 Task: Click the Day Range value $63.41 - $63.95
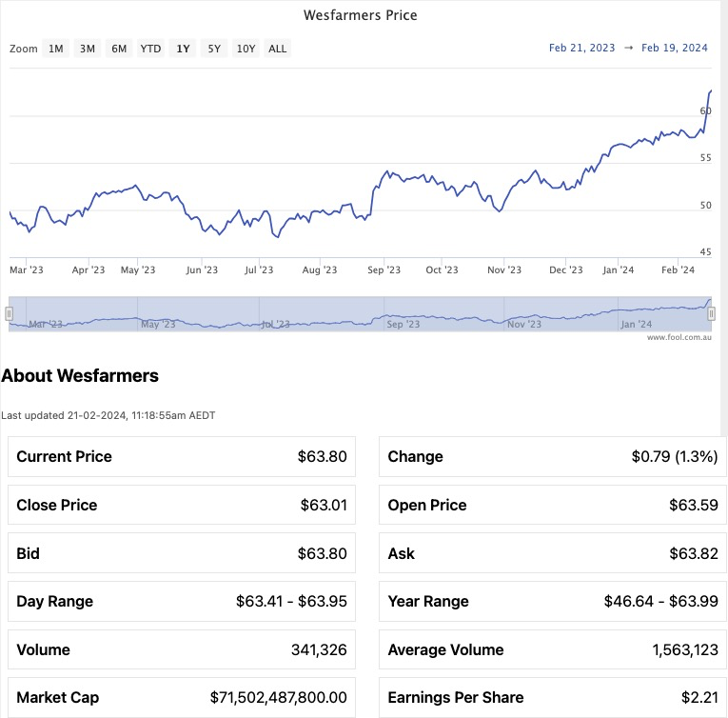coord(291,602)
